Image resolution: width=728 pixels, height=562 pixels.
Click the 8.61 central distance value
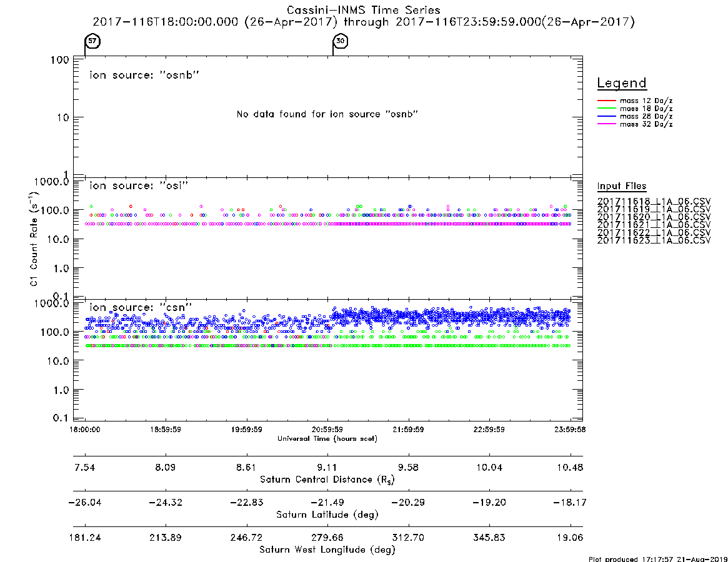247,467
